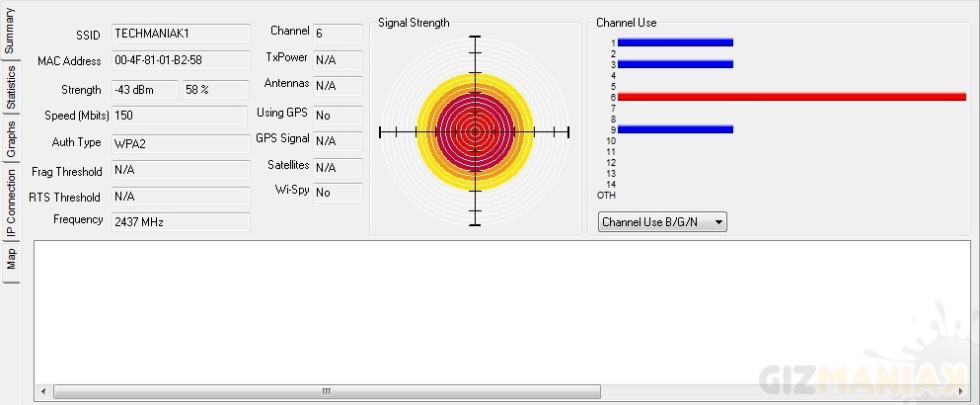
Task: Switch to the Statistics tab
Action: pos(11,87)
